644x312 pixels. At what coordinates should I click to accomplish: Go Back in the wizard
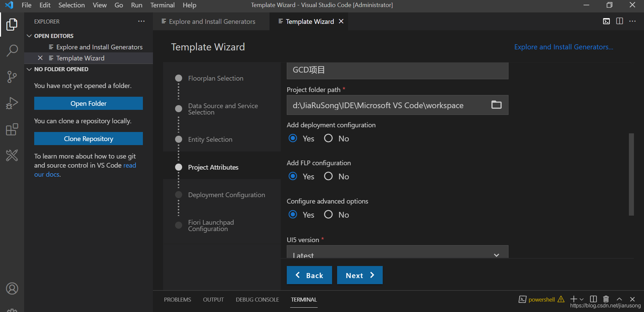pos(309,275)
